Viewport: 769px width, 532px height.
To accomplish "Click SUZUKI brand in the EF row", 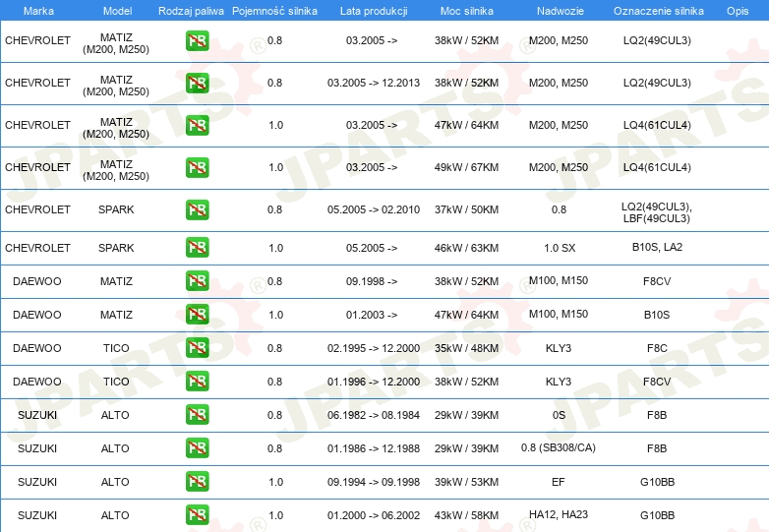I will coord(37,481).
